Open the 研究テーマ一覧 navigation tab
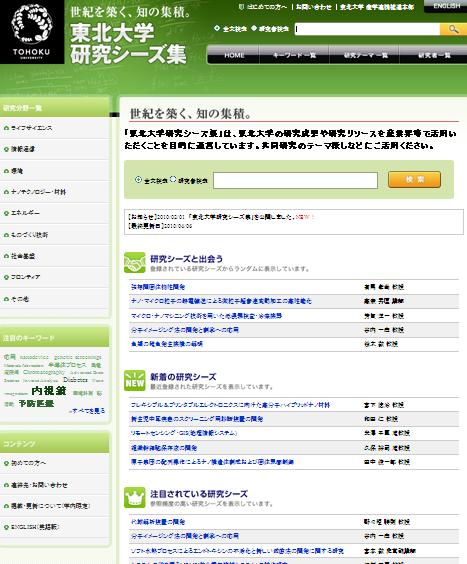This screenshot has width=467, height=564. (364, 55)
